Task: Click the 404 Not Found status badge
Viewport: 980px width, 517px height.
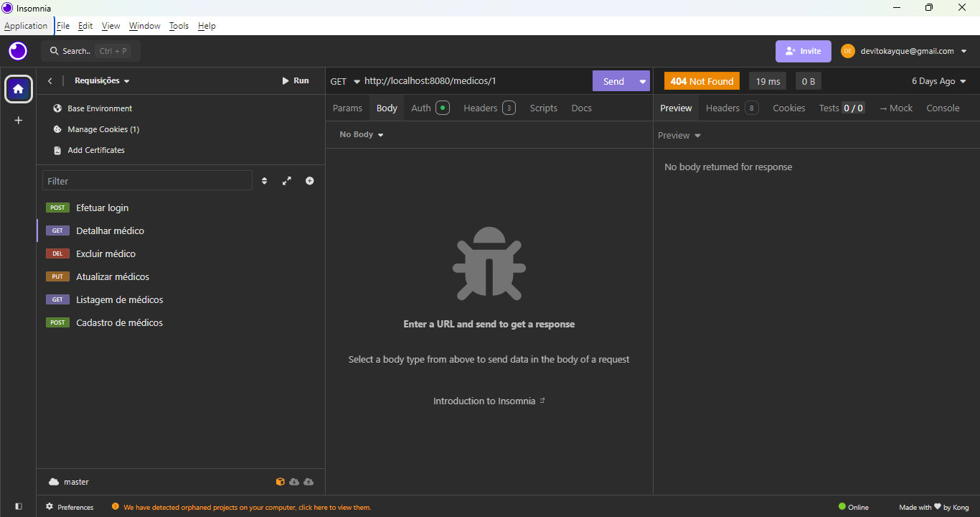Action: click(x=702, y=81)
